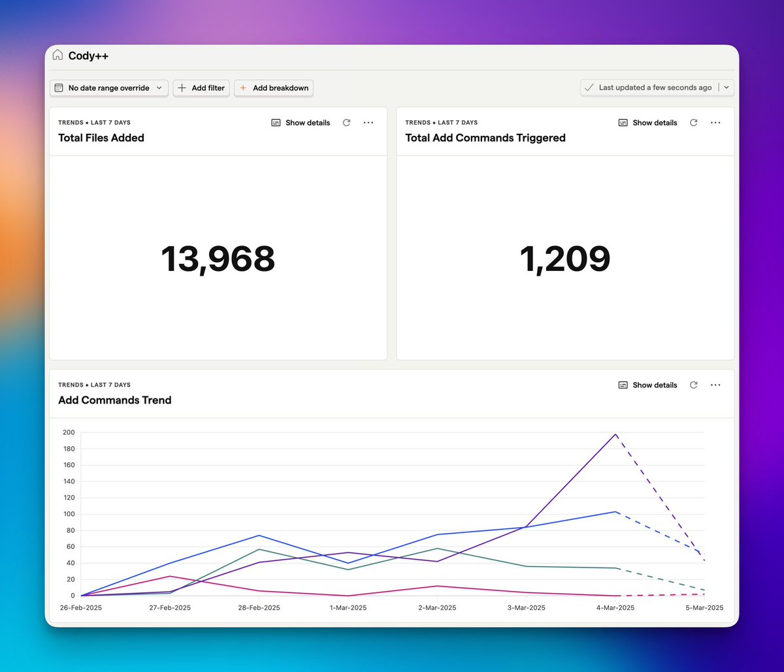Show details for Total Files Added

point(308,122)
